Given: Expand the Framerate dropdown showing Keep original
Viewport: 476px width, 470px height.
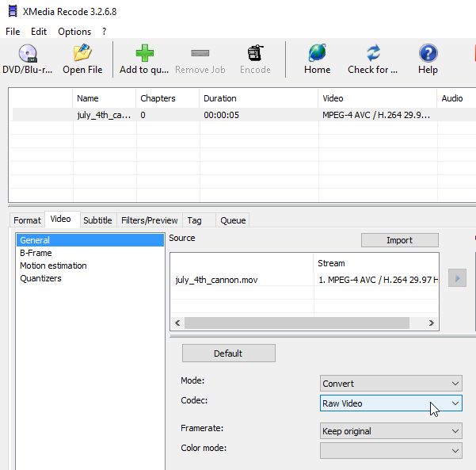Looking at the screenshot, I should click(390, 431).
